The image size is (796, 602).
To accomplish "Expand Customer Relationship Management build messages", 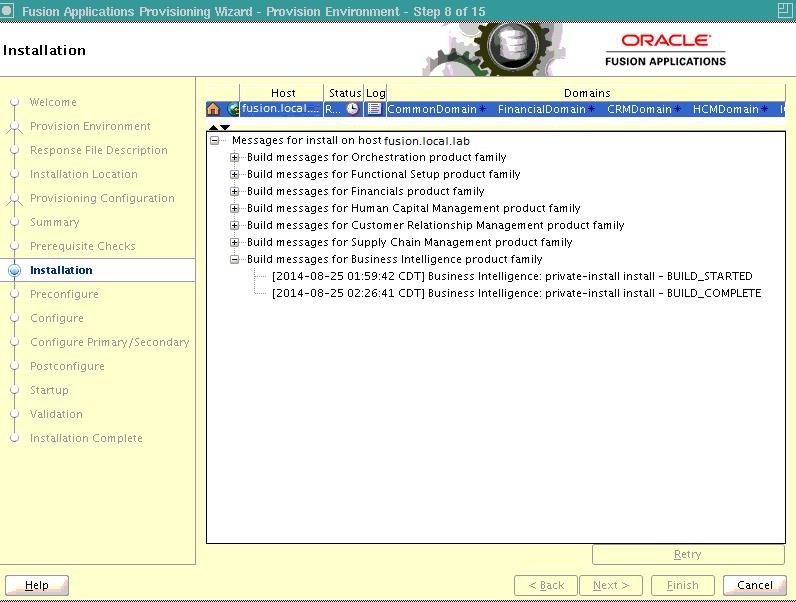I will click(x=234, y=225).
